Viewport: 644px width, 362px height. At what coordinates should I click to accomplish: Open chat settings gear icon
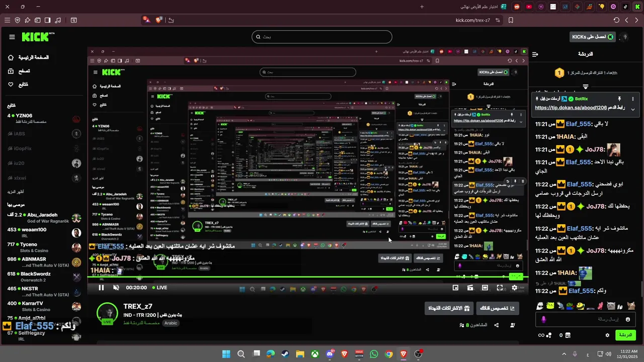pos(607,335)
